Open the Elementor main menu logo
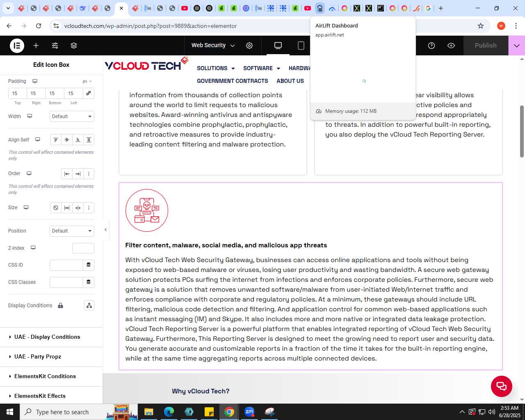This screenshot has width=525, height=420. pos(17,46)
